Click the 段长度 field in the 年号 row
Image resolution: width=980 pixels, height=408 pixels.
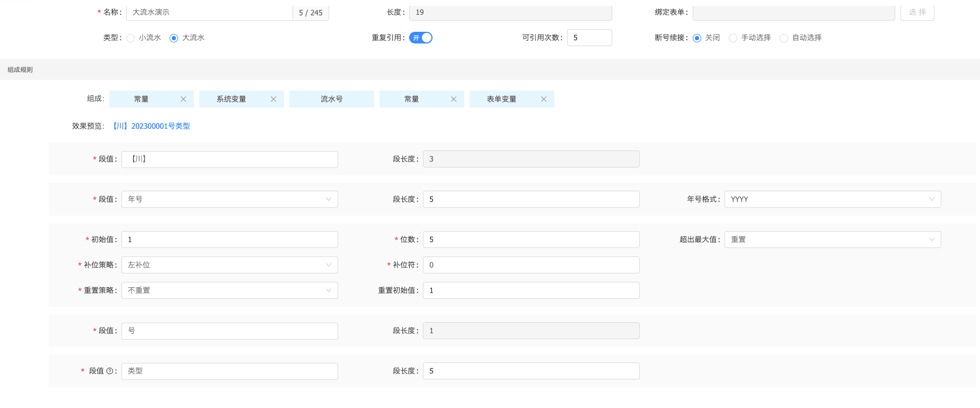531,199
